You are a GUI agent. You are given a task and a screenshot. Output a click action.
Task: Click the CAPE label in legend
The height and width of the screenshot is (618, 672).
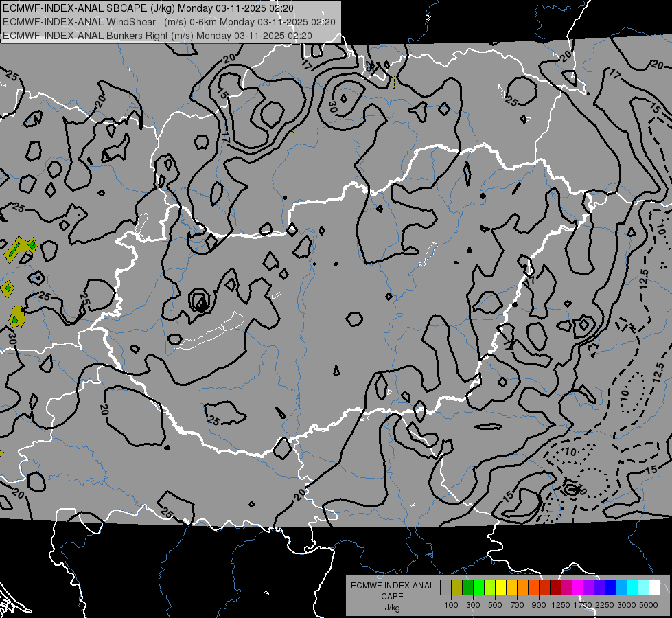[x=392, y=596]
